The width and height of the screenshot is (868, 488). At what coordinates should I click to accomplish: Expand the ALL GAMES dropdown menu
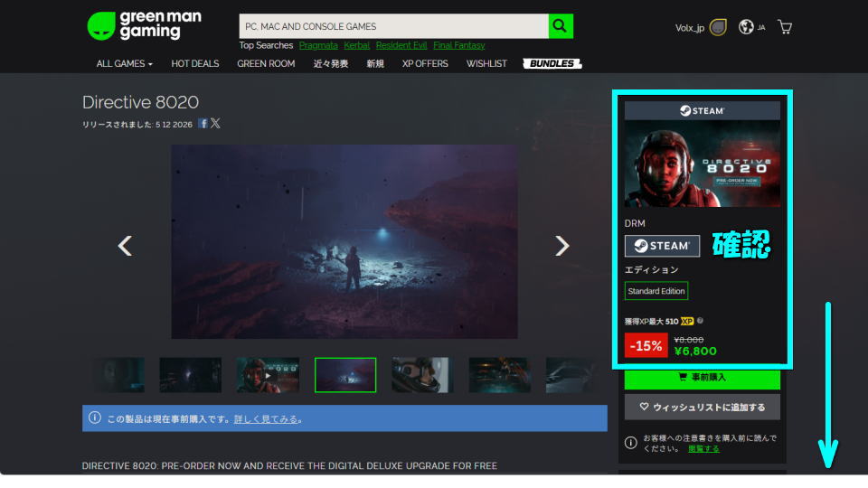click(x=124, y=64)
